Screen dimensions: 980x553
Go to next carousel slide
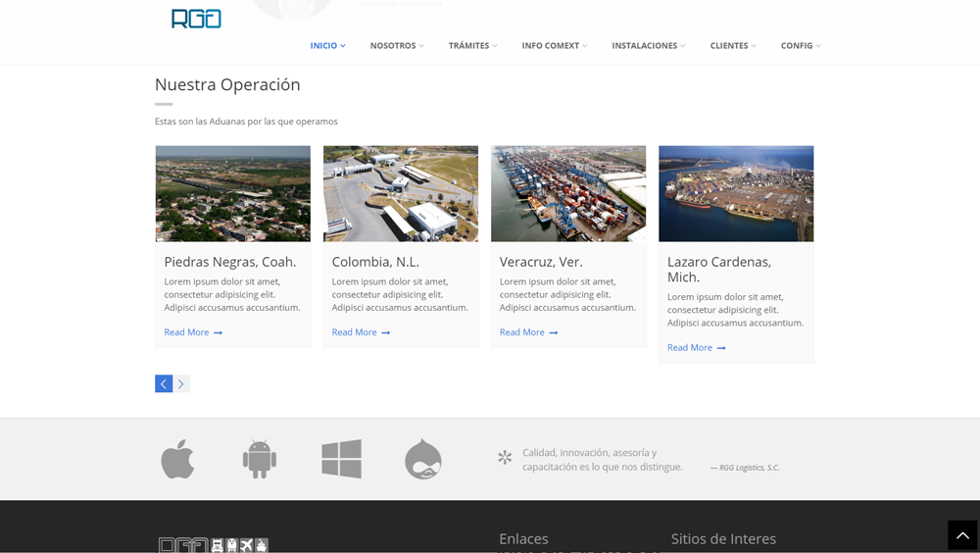click(x=181, y=383)
